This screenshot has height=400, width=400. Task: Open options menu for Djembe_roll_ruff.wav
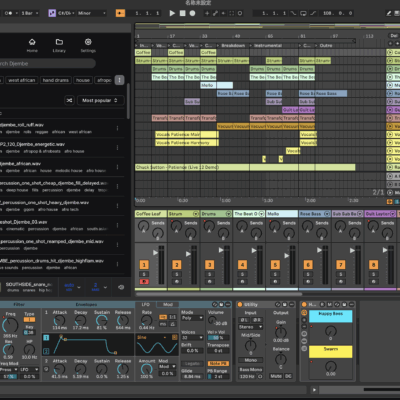pos(117,128)
